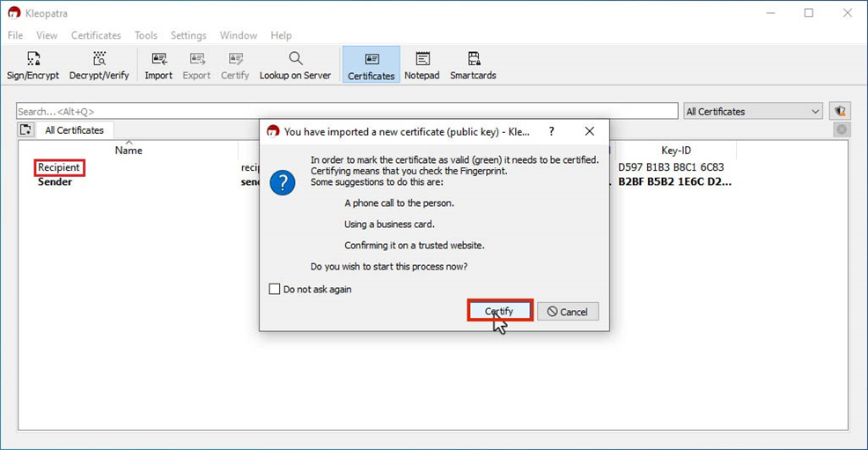The width and height of the screenshot is (868, 450).
Task: Open the Notepad view
Action: tap(422, 65)
